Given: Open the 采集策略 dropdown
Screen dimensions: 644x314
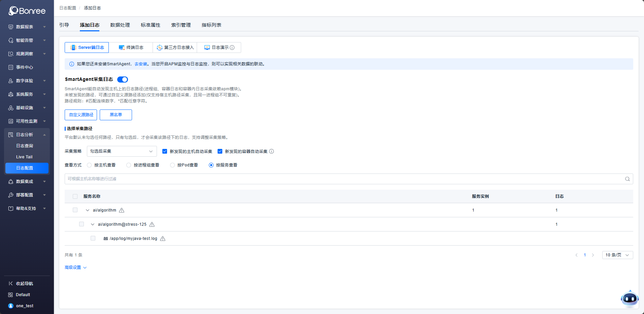Looking at the screenshot, I should click(122, 151).
